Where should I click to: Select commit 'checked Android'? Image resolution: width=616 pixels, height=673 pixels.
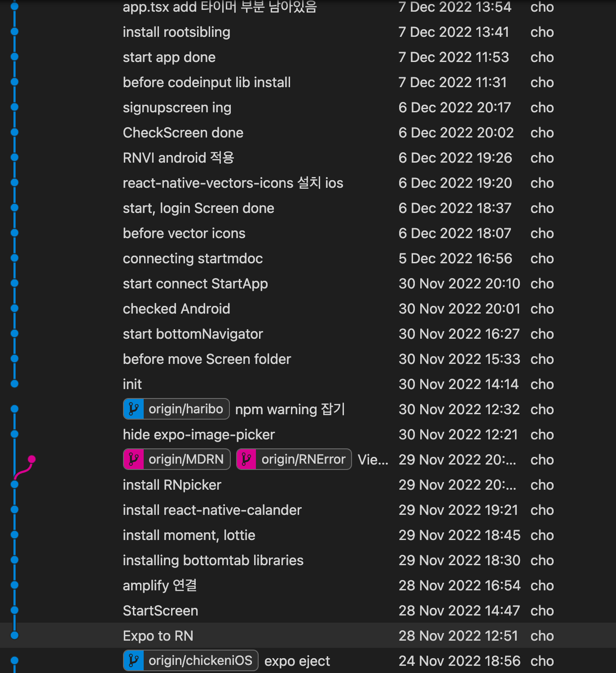click(176, 309)
